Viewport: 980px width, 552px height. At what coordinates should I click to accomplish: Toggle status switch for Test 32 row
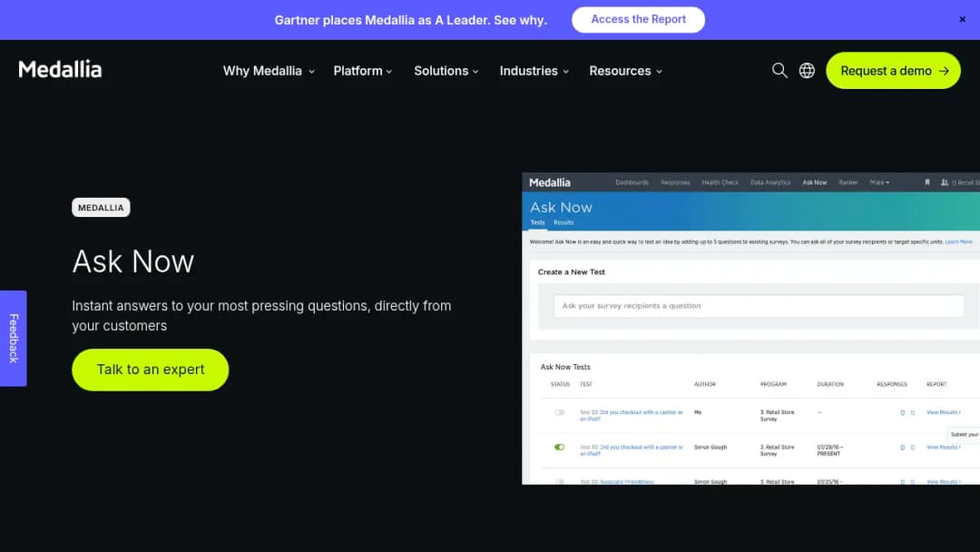(559, 412)
